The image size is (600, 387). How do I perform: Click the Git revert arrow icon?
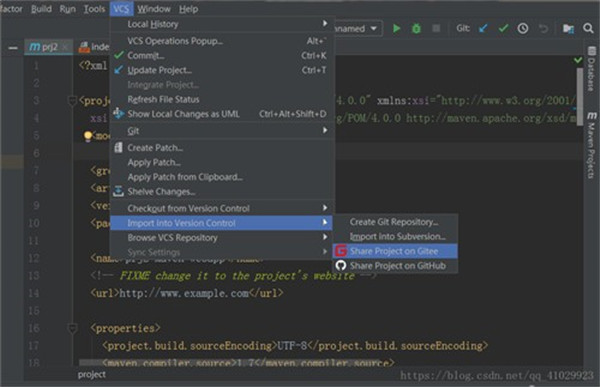point(543,28)
